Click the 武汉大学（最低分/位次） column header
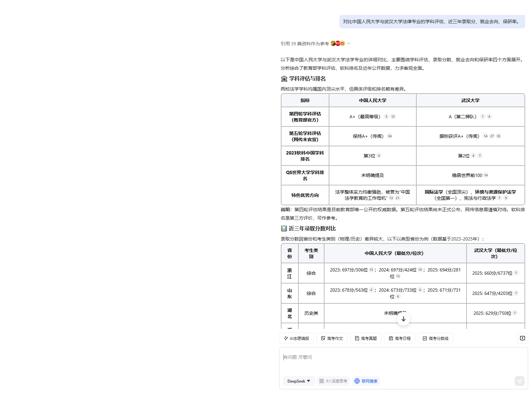The width and height of the screenshot is (532, 393). coord(496,253)
